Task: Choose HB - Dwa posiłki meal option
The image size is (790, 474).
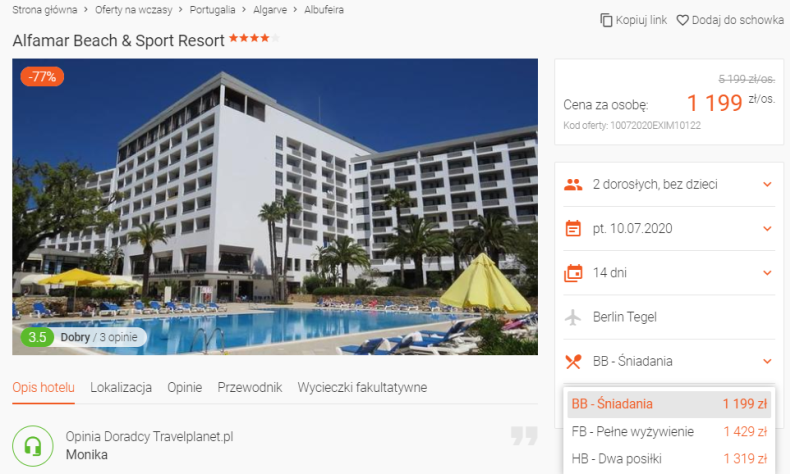Action: (x=669, y=459)
